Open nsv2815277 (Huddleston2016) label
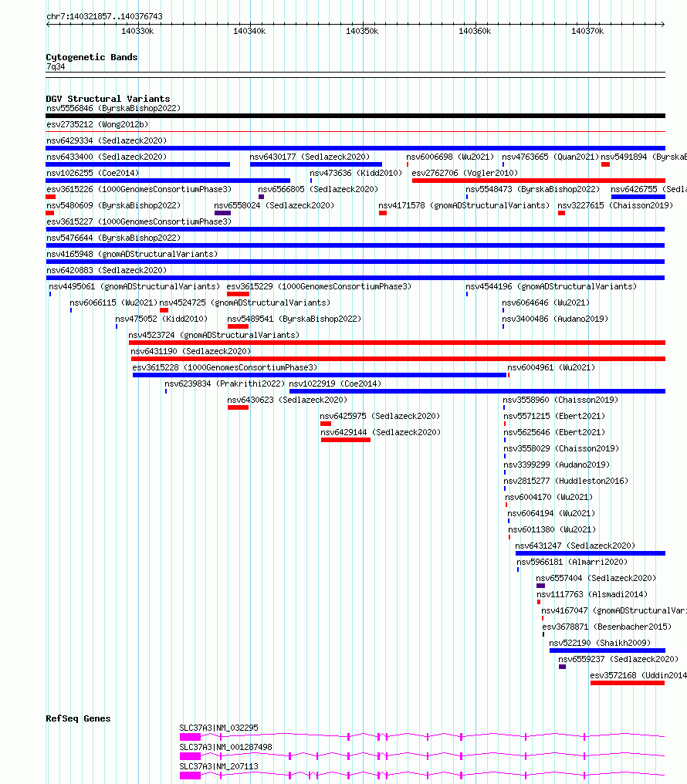This screenshot has width=687, height=784. pos(566,481)
